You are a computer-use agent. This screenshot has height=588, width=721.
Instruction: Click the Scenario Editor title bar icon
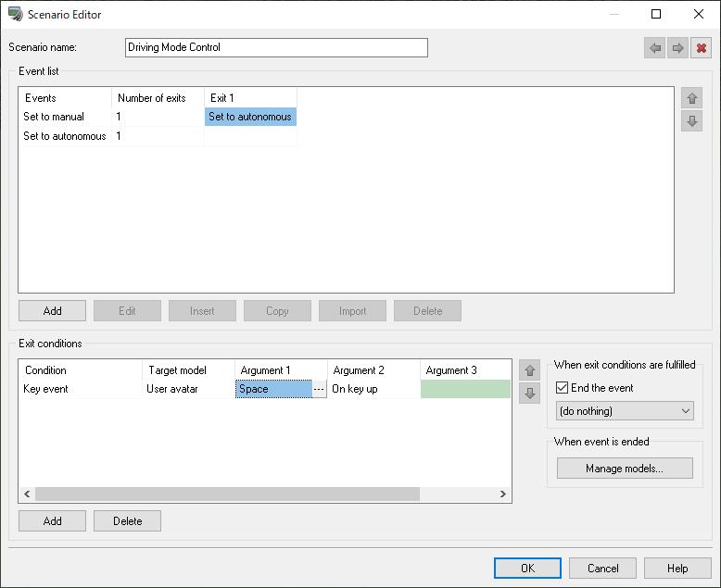[x=16, y=14]
